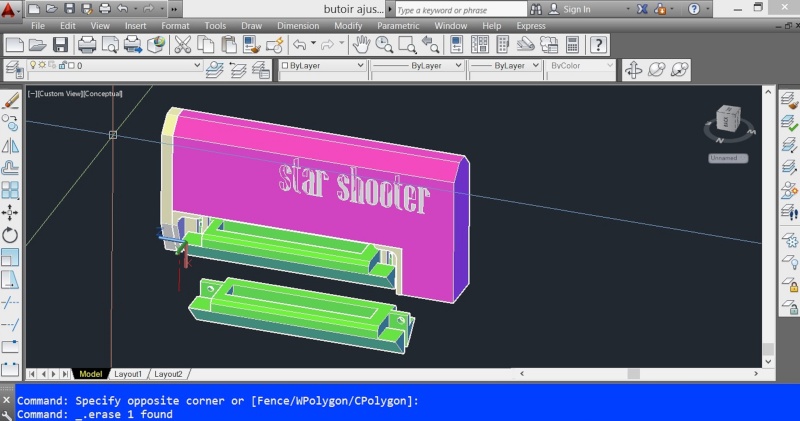Click the QuickCalc calculator icon
The width and height of the screenshot is (800, 421).
[572, 45]
